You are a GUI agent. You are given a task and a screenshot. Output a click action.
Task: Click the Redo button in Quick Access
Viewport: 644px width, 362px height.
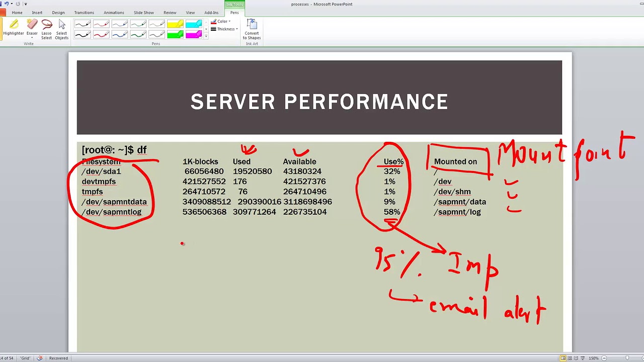(x=18, y=4)
